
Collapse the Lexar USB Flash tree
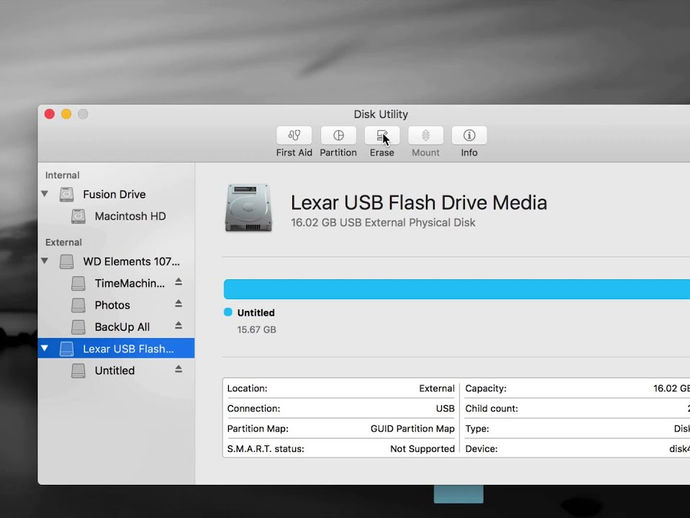(44, 348)
